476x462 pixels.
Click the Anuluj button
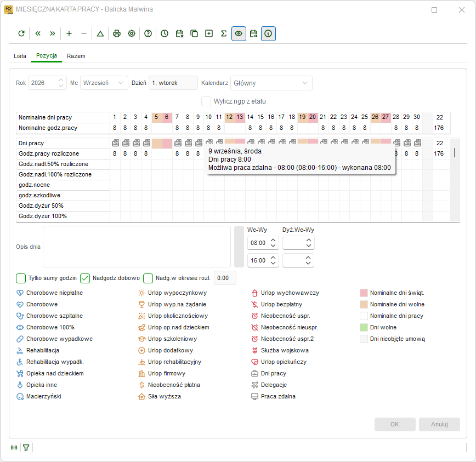439,424
